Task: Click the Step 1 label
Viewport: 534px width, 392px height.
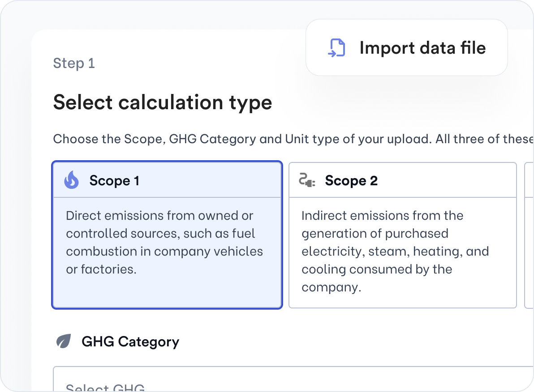Action: coord(74,63)
